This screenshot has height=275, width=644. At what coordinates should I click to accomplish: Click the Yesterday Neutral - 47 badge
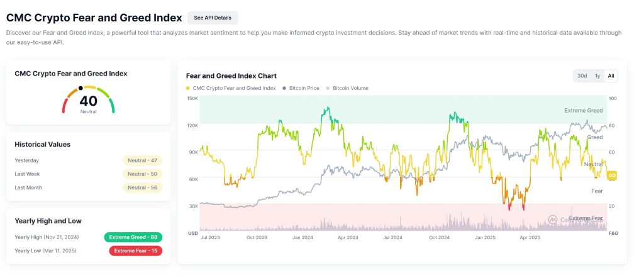point(142,160)
